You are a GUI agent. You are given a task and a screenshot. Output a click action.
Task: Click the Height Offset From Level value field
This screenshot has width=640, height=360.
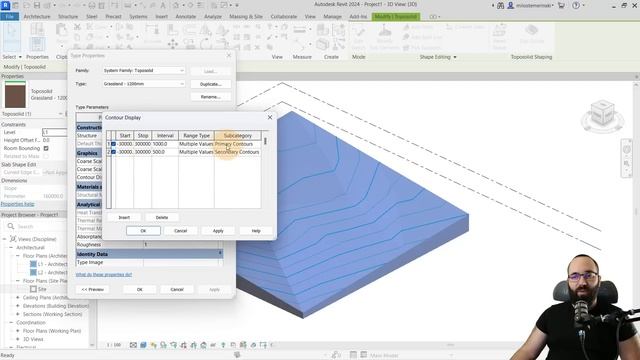(x=55, y=140)
